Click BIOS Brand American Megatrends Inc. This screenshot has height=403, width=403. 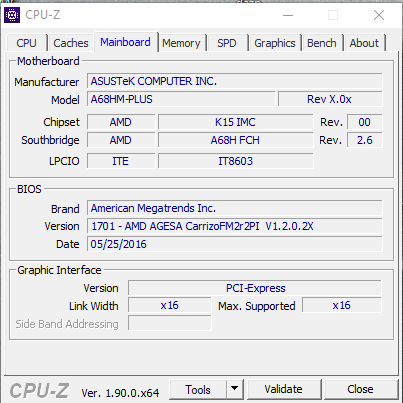235,208
